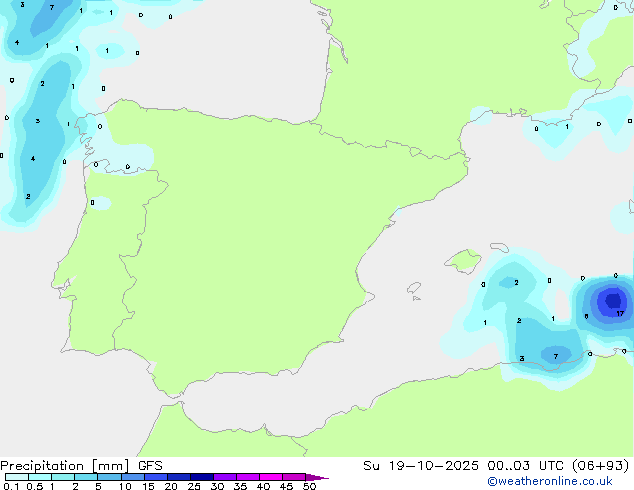Click the 'Su 19-10-2025 00..03 UTC' timestamp
The image size is (634, 490).
pos(465,465)
